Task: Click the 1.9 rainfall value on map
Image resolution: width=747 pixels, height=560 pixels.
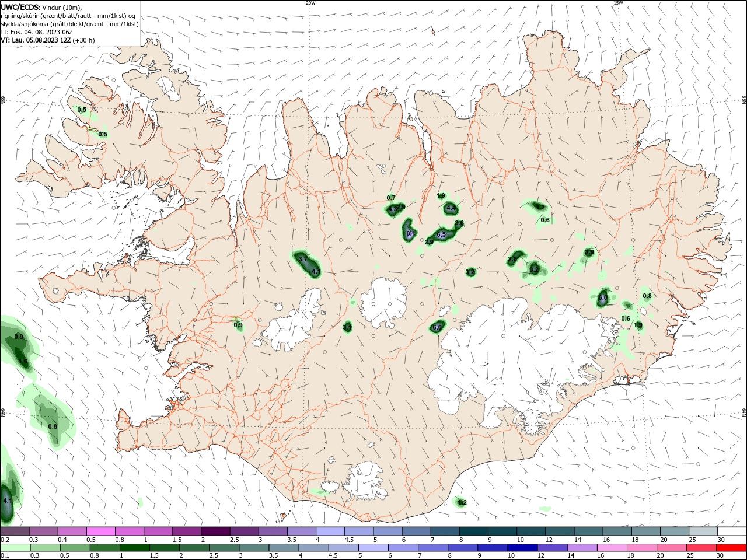Action: [441, 196]
